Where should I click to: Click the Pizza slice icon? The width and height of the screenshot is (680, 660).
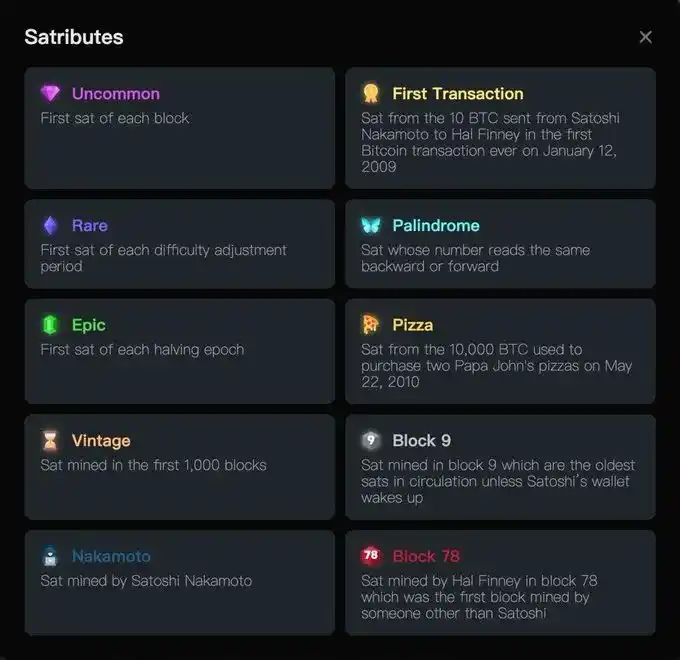coord(371,325)
